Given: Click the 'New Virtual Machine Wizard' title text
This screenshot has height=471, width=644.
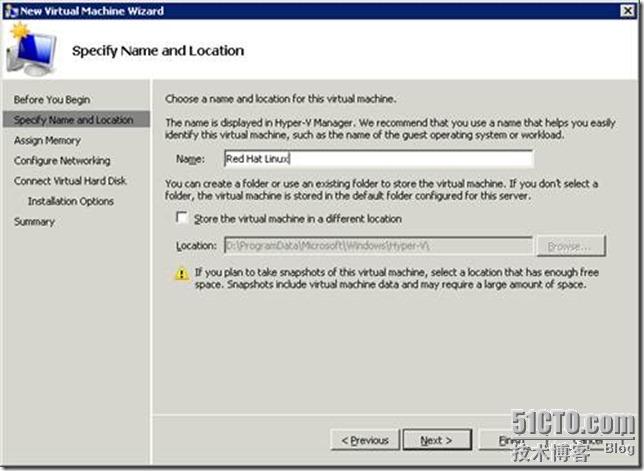Looking at the screenshot, I should pyautogui.click(x=92, y=11).
